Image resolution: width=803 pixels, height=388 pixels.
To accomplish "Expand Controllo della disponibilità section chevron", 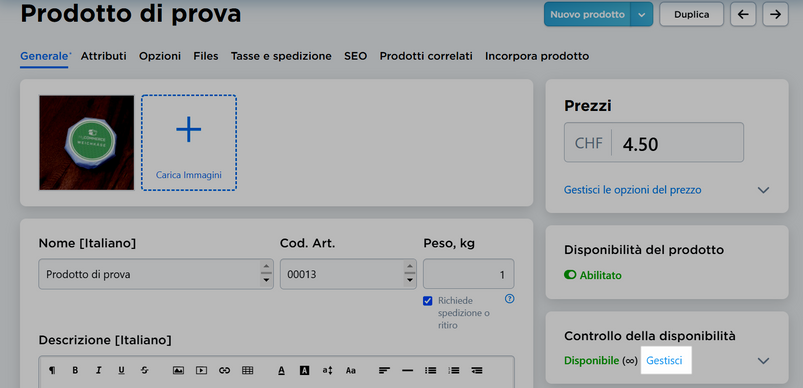I will [x=763, y=361].
